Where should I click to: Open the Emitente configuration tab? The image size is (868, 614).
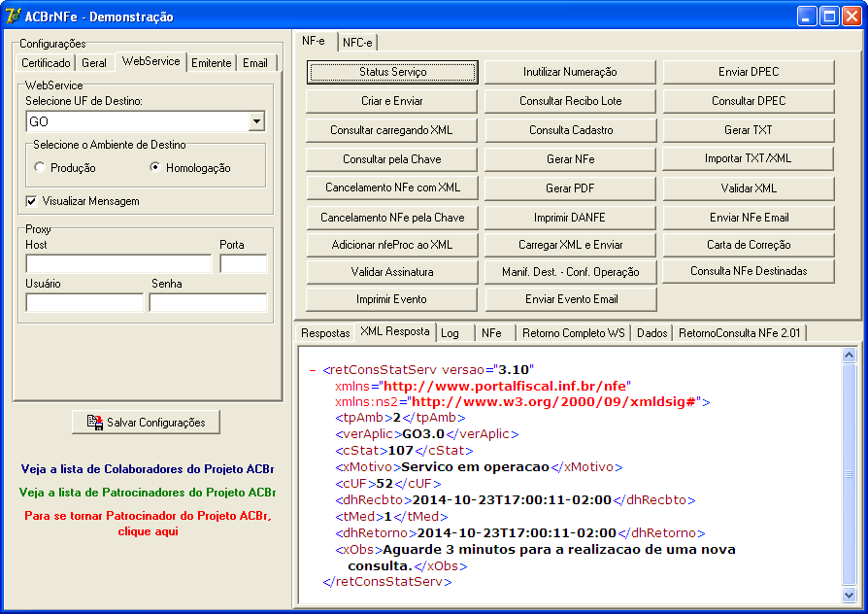click(x=212, y=63)
